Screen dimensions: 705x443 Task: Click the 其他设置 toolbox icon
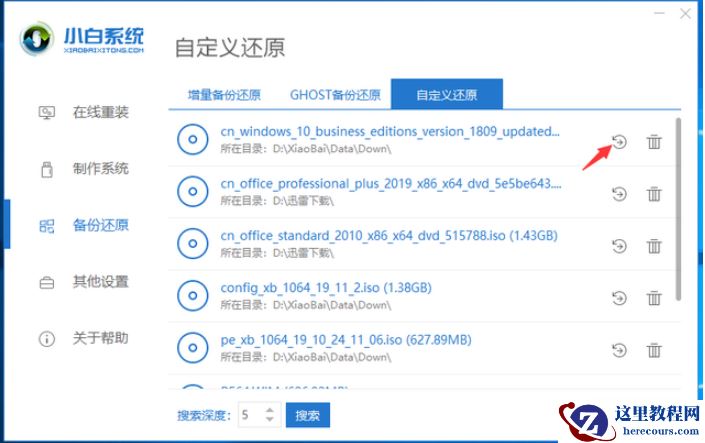point(47,282)
